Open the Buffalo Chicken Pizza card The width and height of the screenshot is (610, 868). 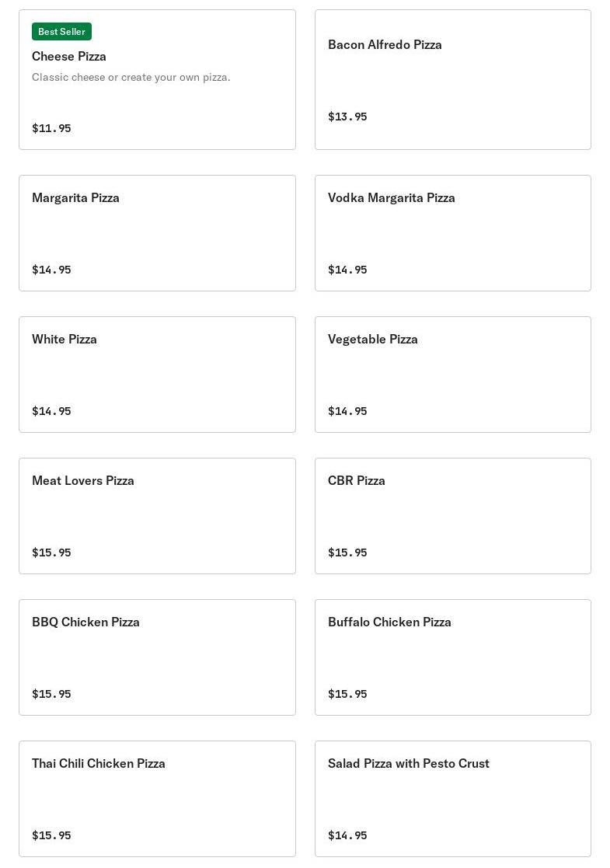pos(453,657)
